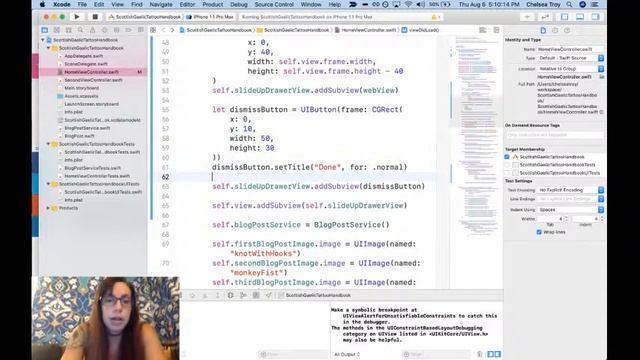Click the HomeViewController.swift breadcrumb
Screen dimensions: 640x360
tap(365, 30)
